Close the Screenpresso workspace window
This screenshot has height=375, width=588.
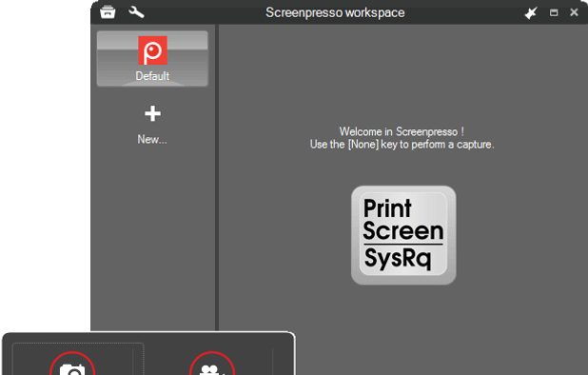coord(574,12)
